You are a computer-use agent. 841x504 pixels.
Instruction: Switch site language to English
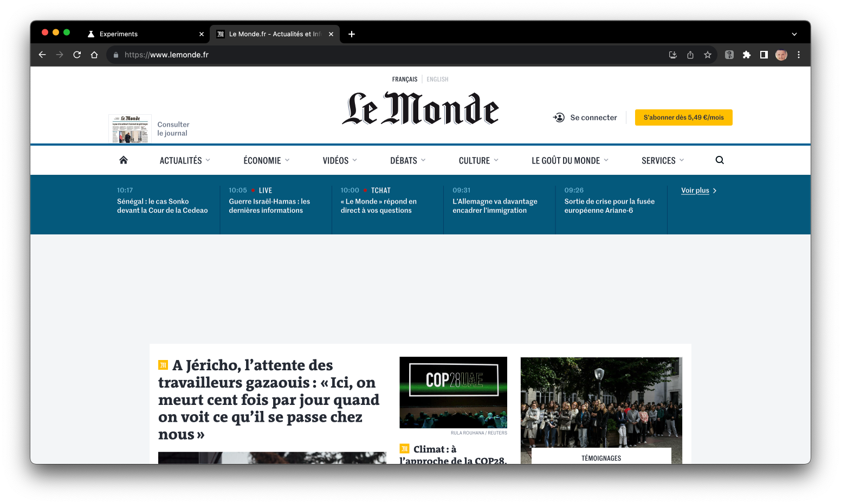(x=437, y=80)
